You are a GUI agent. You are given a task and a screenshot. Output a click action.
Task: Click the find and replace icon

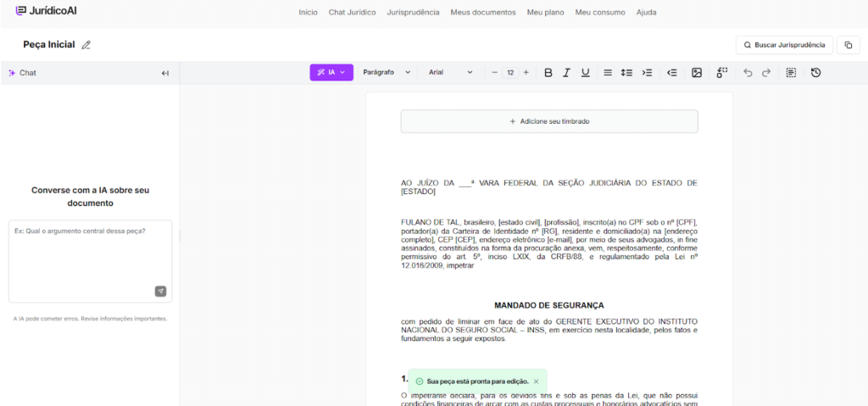click(721, 73)
